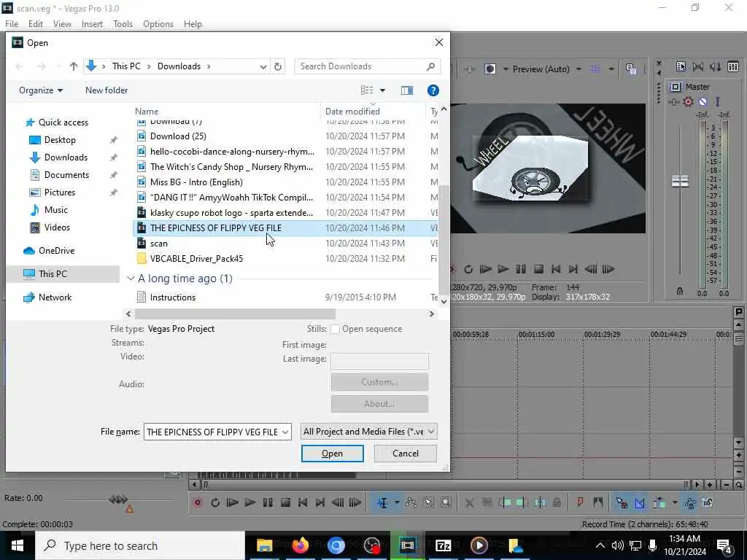The image size is (747, 560).
Task: Open Mixer Preferences icon above Master
Action: point(681,66)
